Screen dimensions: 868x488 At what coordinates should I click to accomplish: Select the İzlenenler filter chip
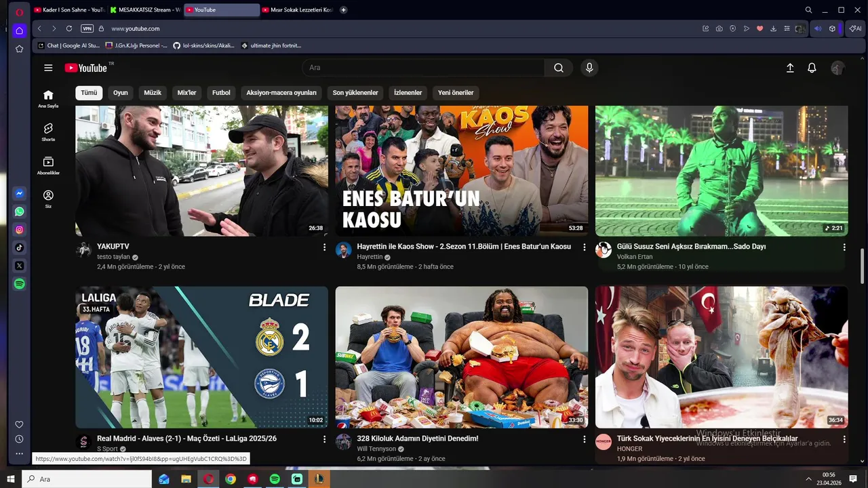408,93
